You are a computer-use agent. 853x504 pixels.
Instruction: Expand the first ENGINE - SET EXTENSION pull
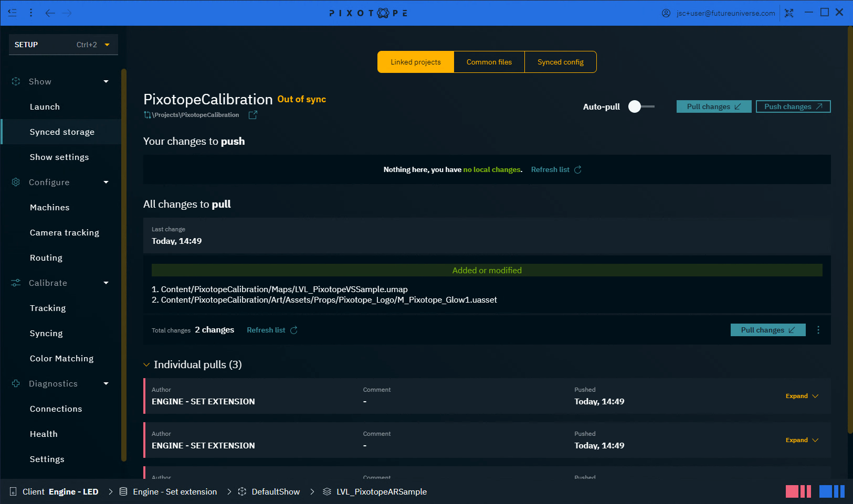pyautogui.click(x=802, y=396)
